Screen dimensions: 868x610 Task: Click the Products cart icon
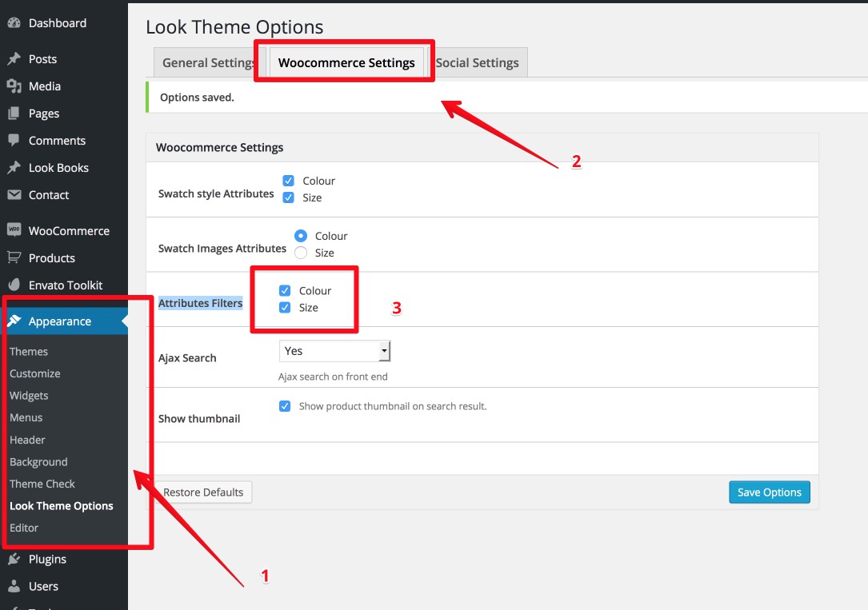14,257
